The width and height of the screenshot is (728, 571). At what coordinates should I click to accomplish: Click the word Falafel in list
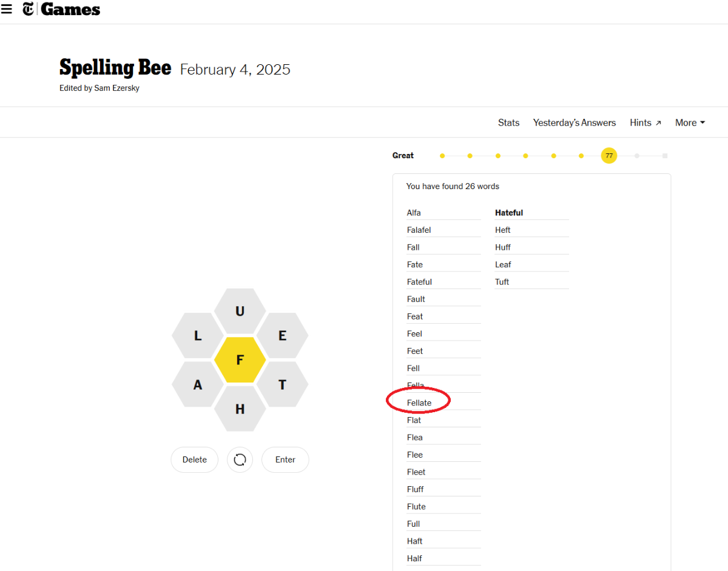point(419,230)
